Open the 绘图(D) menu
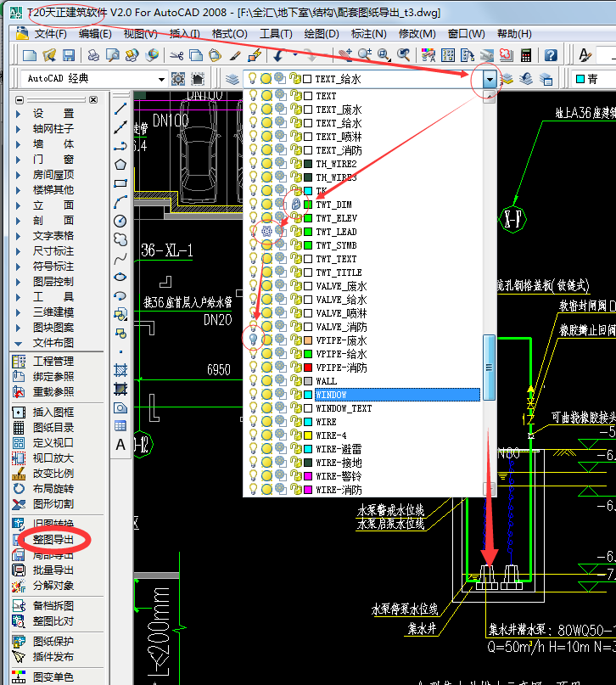This screenshot has height=685, width=616. (322, 34)
